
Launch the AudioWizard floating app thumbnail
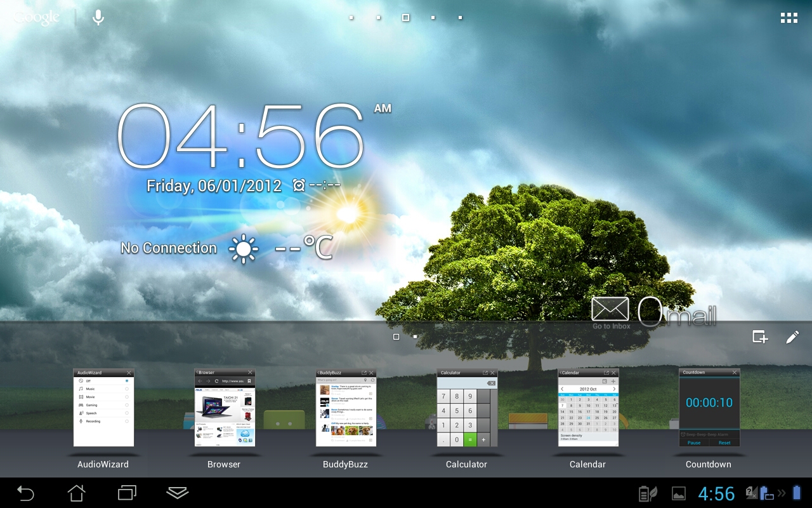point(103,408)
